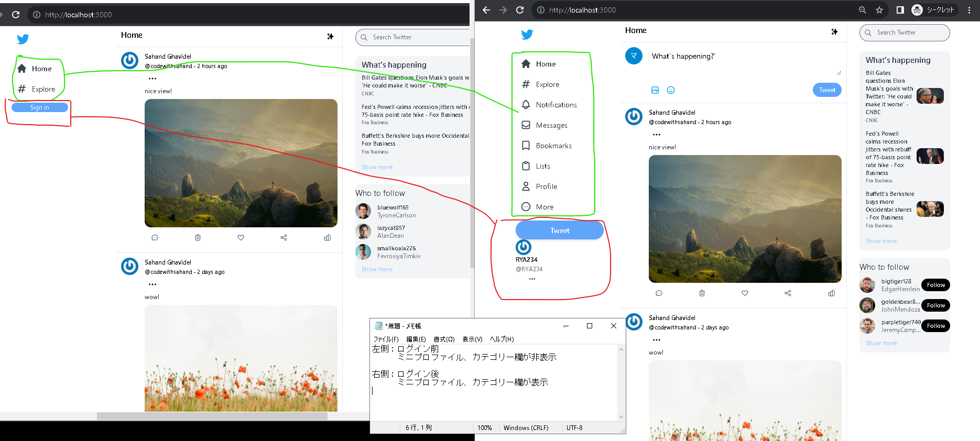Open mountain landscape photo in right browser
Screen dimensions: 980x441
pyautogui.click(x=745, y=219)
